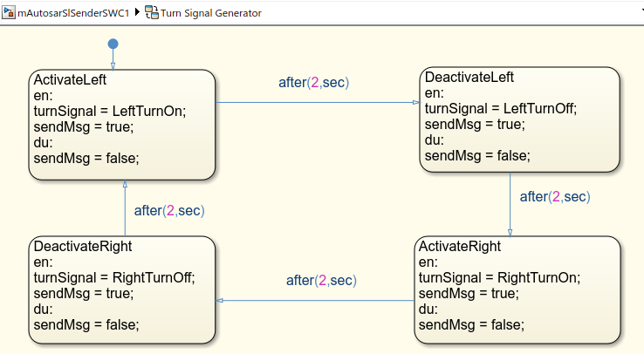The height and width of the screenshot is (354, 644).
Task: Expand the breadcrumb arrow after mAutosarSlSenderSWC1
Action: (138, 13)
